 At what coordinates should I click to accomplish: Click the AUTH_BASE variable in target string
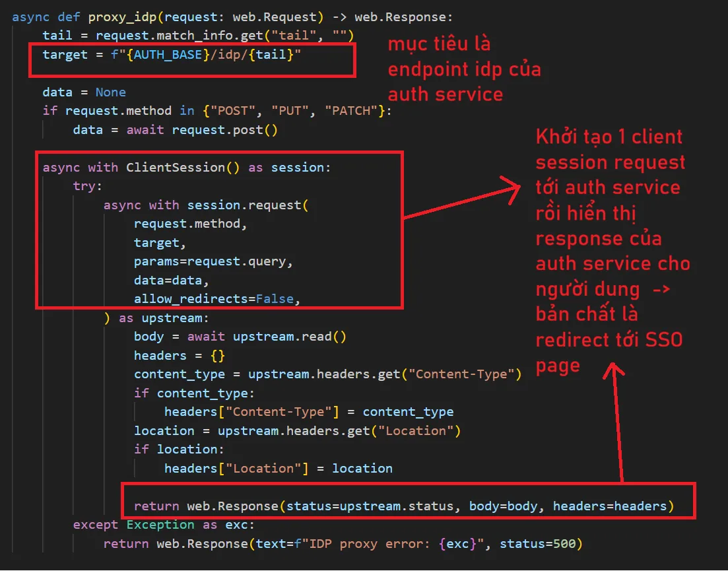[x=168, y=55]
